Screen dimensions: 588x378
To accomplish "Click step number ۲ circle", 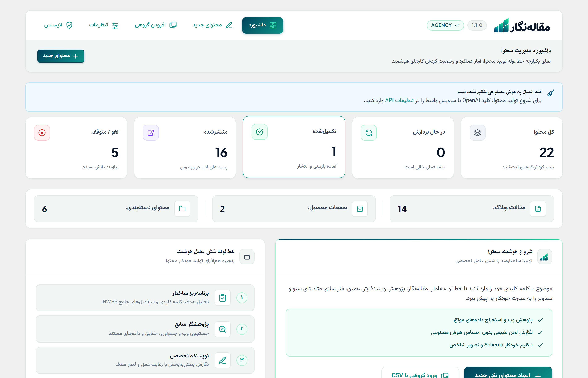I will pyautogui.click(x=242, y=329).
